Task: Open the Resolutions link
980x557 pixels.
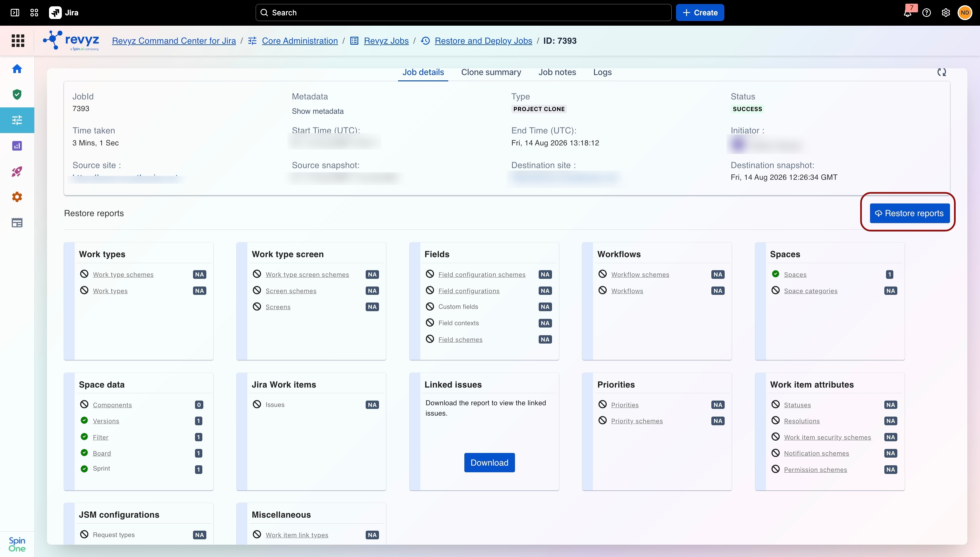Action: [802, 421]
